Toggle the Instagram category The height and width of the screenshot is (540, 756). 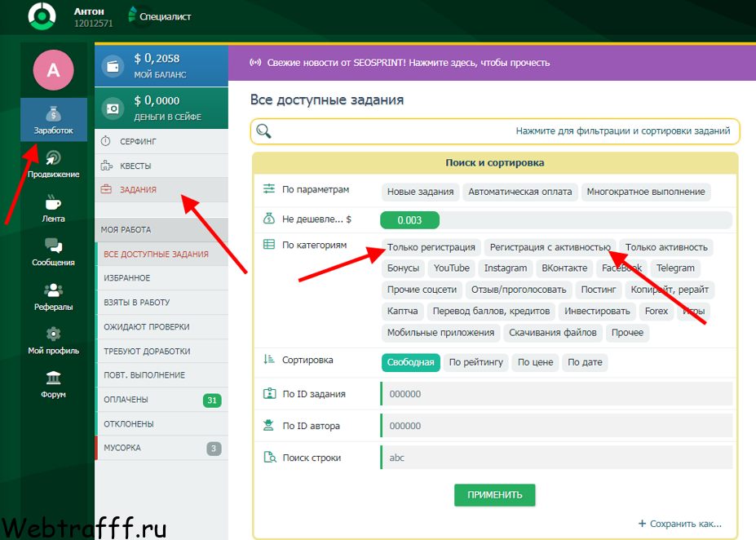(506, 268)
